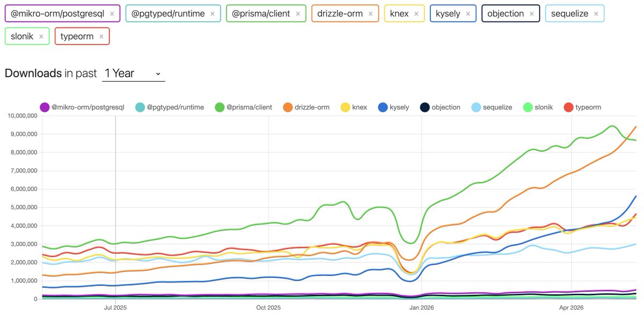Toggle typeorm red legend swatch
The image size is (644, 322).
(x=568, y=107)
